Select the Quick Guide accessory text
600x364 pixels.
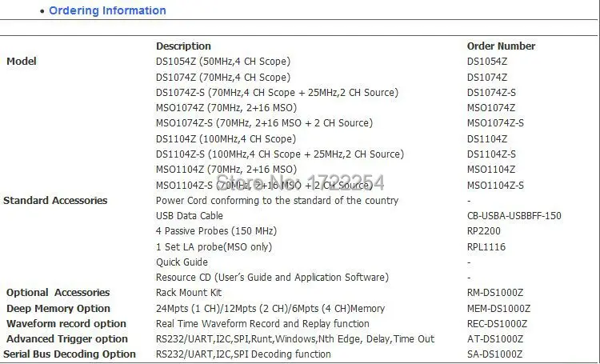pos(182,262)
